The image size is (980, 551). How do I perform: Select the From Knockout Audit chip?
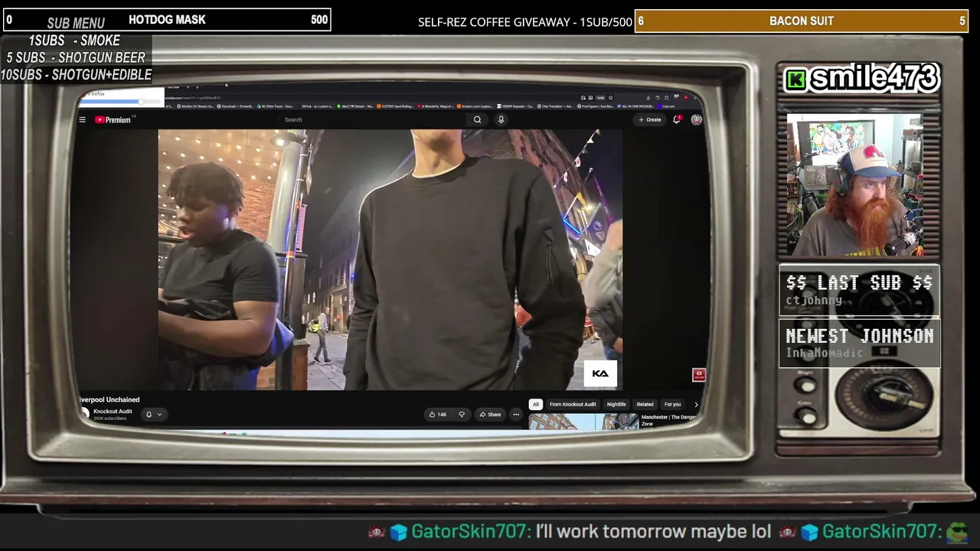(573, 404)
